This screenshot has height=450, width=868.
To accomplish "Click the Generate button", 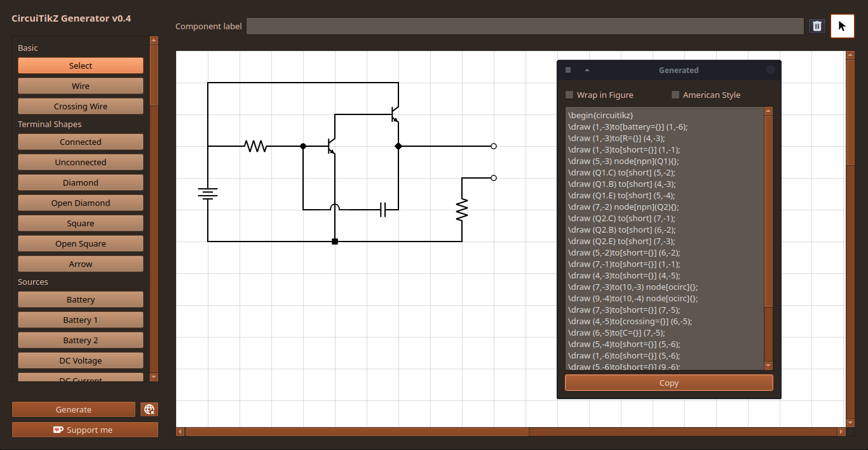I will 74,409.
